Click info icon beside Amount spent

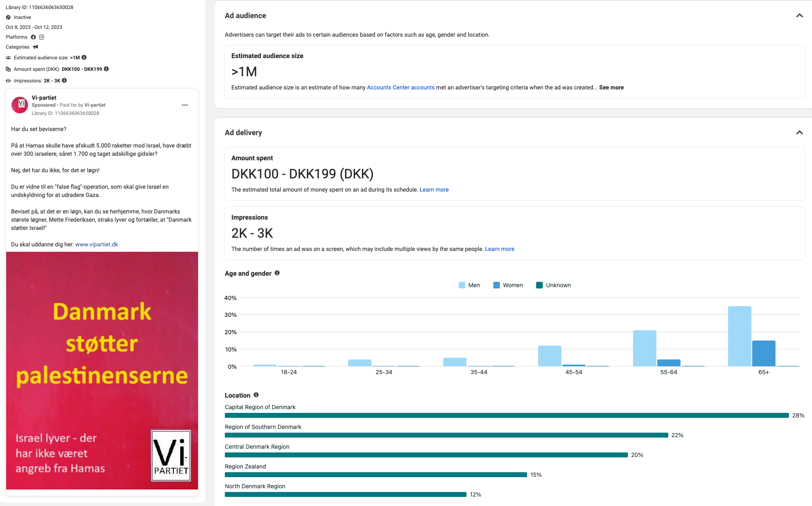coord(106,69)
